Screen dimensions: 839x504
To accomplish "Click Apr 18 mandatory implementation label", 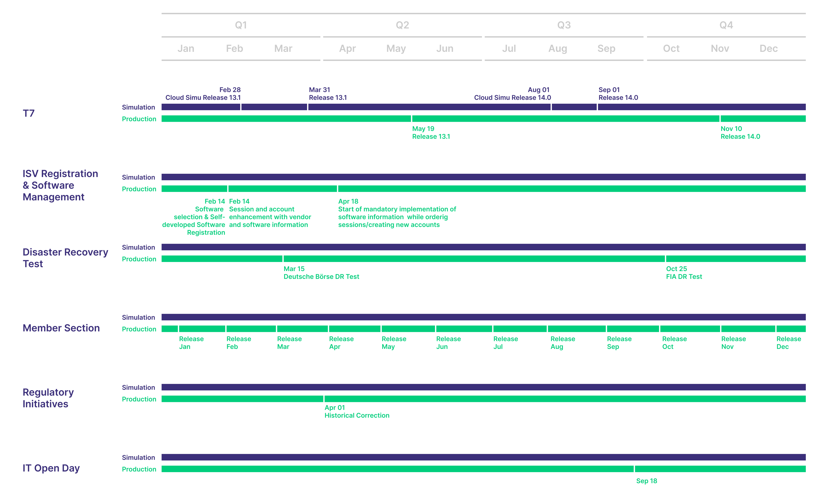I will coord(397,213).
